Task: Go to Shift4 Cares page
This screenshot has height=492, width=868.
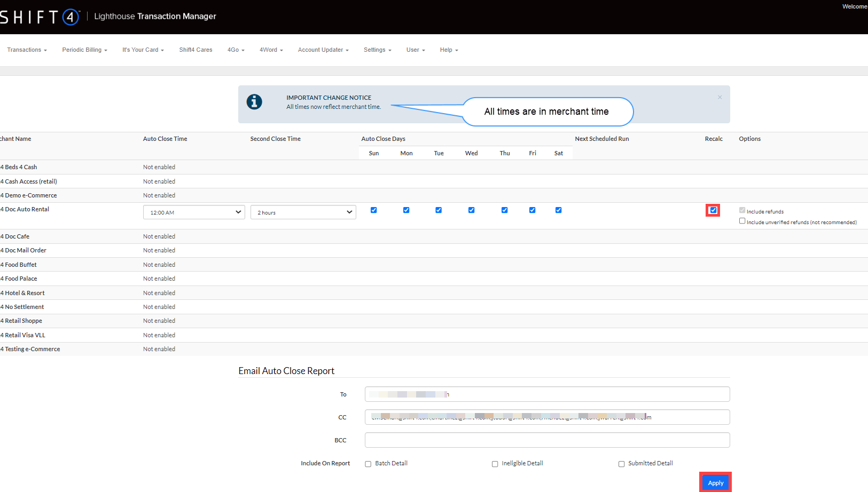Action: pos(196,50)
